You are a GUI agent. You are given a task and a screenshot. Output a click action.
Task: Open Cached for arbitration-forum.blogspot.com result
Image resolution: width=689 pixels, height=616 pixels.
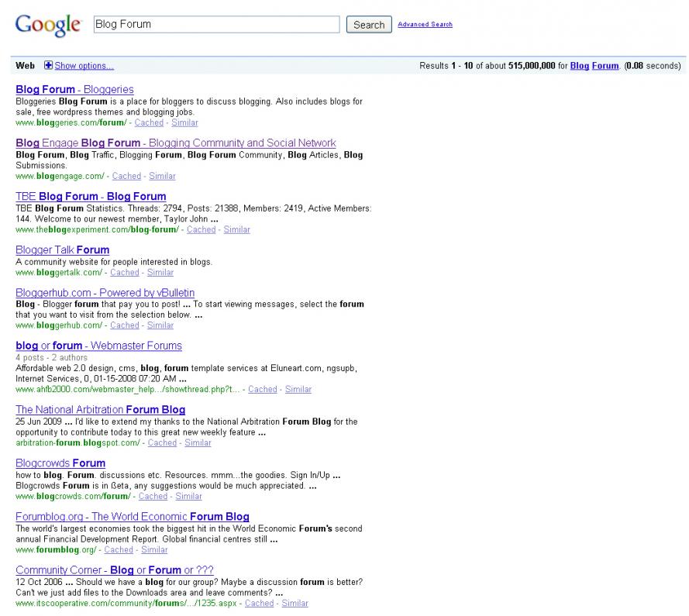(x=162, y=443)
